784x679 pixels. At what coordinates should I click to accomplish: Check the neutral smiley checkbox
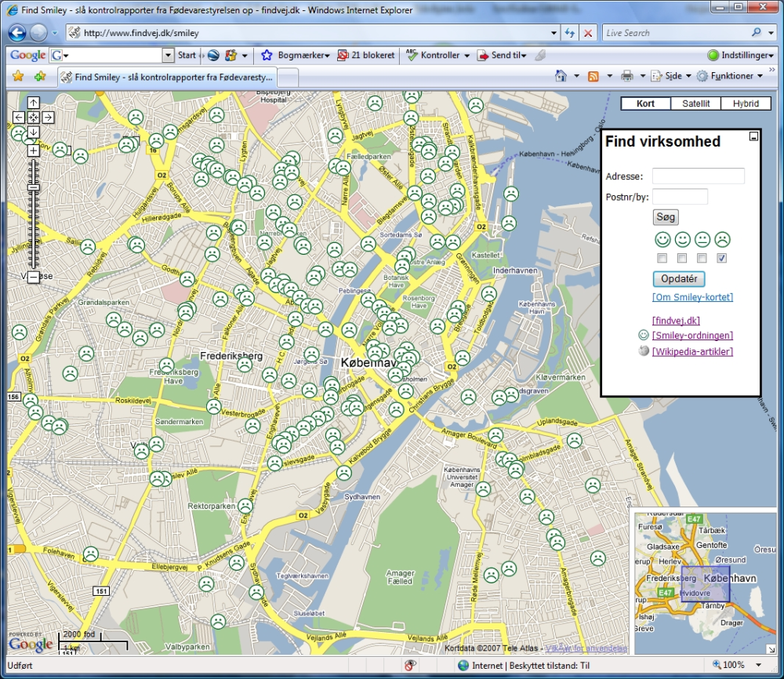pos(702,258)
